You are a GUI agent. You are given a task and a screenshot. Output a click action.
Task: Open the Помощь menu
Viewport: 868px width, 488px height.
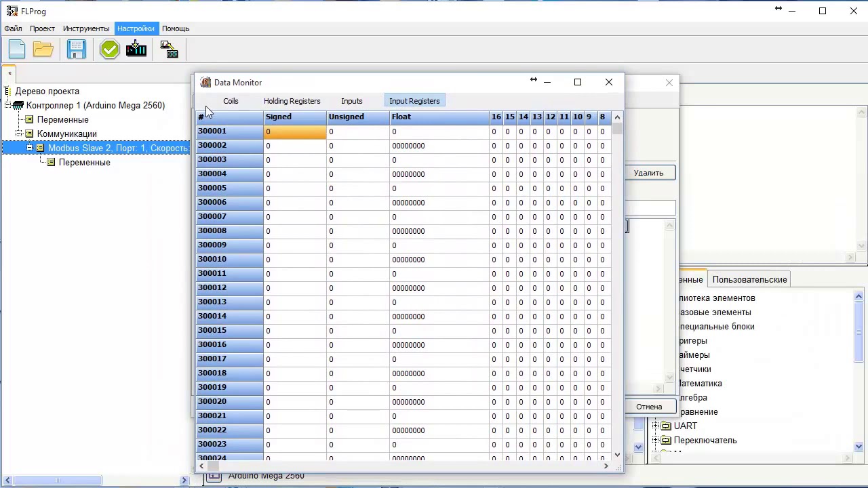tap(176, 28)
